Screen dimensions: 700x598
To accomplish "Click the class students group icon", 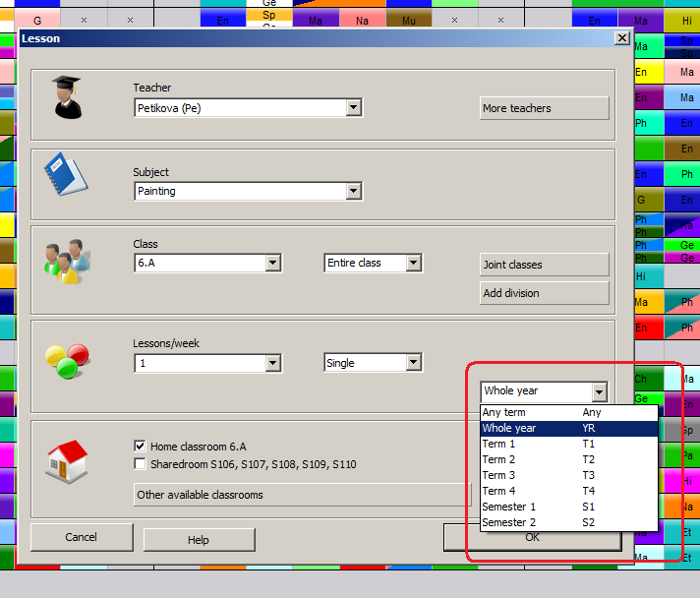I will click(66, 260).
